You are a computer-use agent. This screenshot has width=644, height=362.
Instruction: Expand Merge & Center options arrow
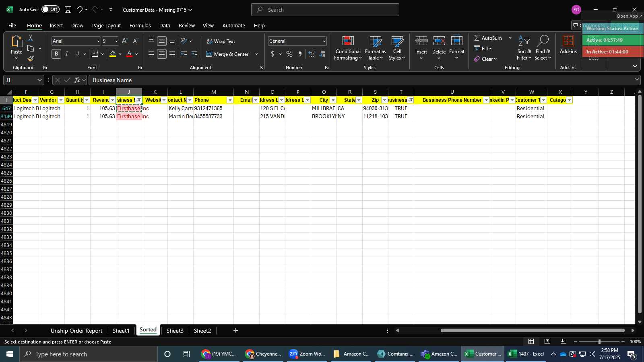[256, 54]
